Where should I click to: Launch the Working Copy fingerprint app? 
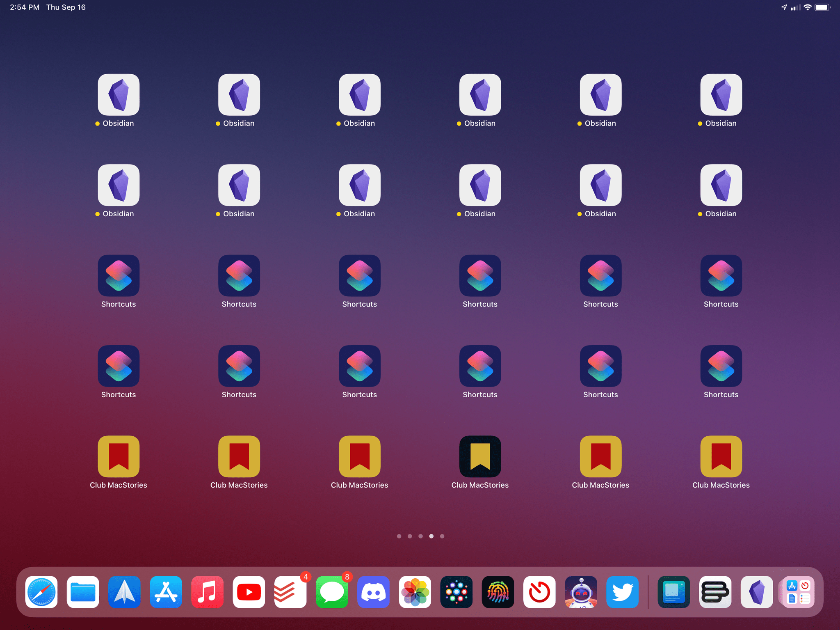tap(498, 592)
